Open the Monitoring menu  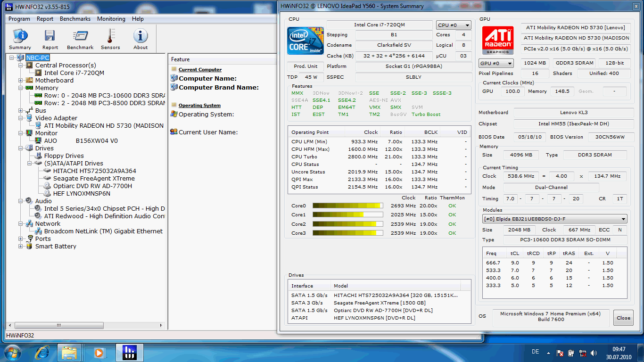click(111, 19)
